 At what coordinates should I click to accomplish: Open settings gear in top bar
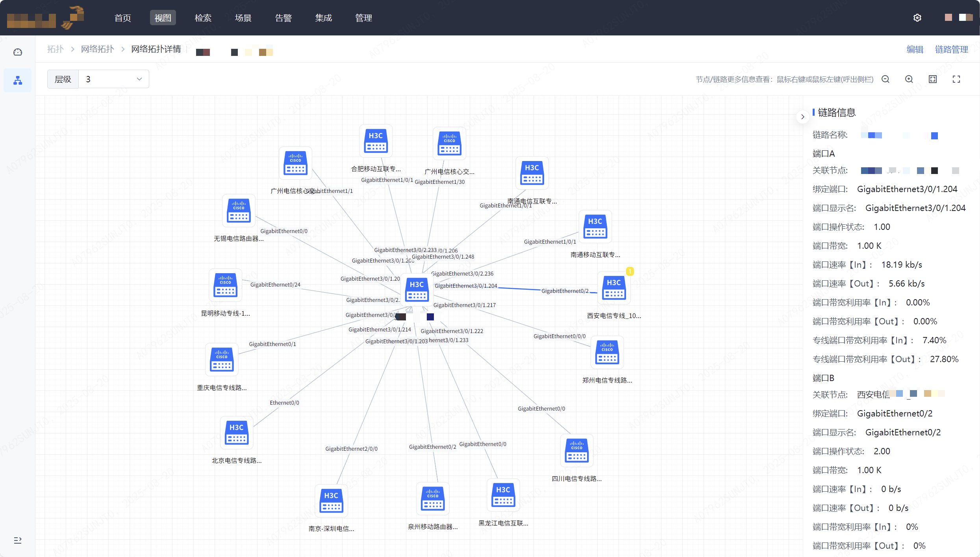point(917,18)
